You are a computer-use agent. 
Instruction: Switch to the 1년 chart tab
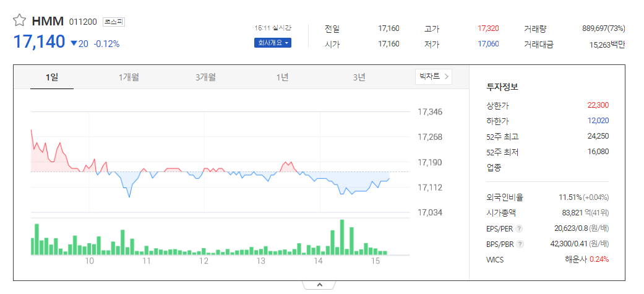(x=282, y=77)
